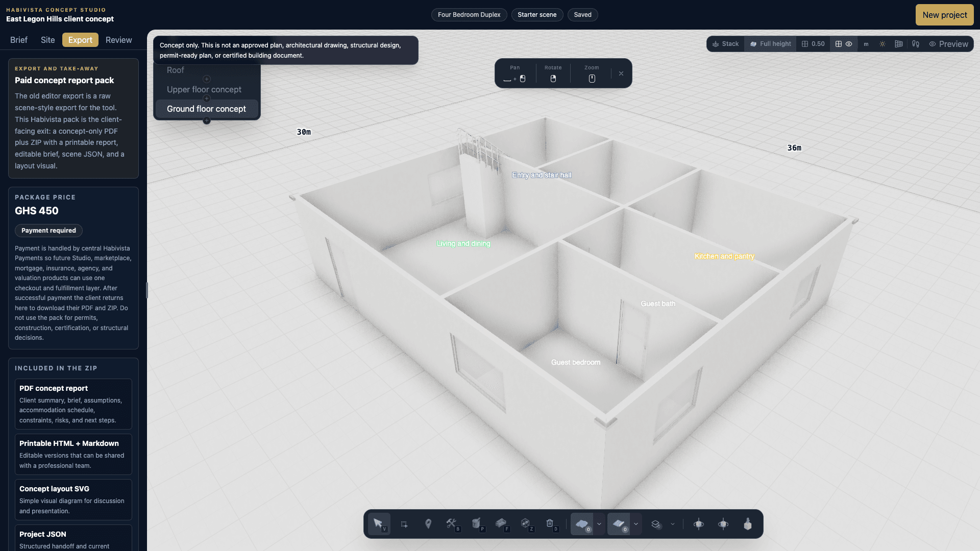Click the Payment required badge

(x=48, y=231)
